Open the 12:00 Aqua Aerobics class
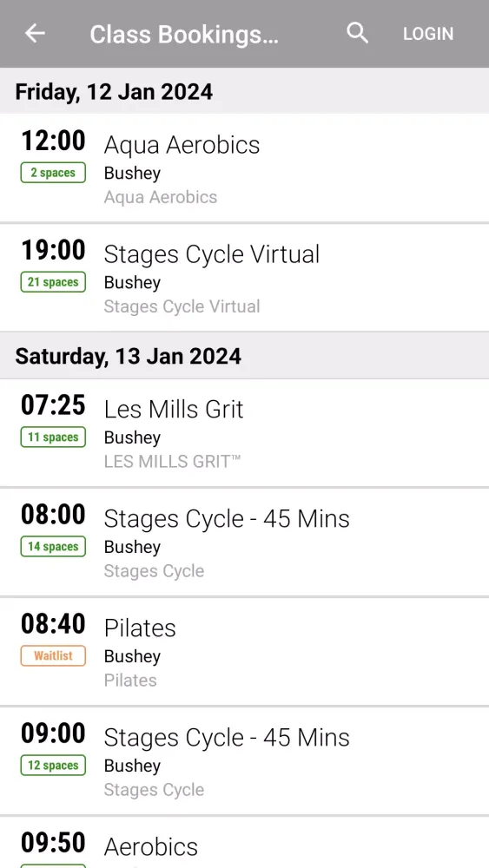 pyautogui.click(x=244, y=168)
